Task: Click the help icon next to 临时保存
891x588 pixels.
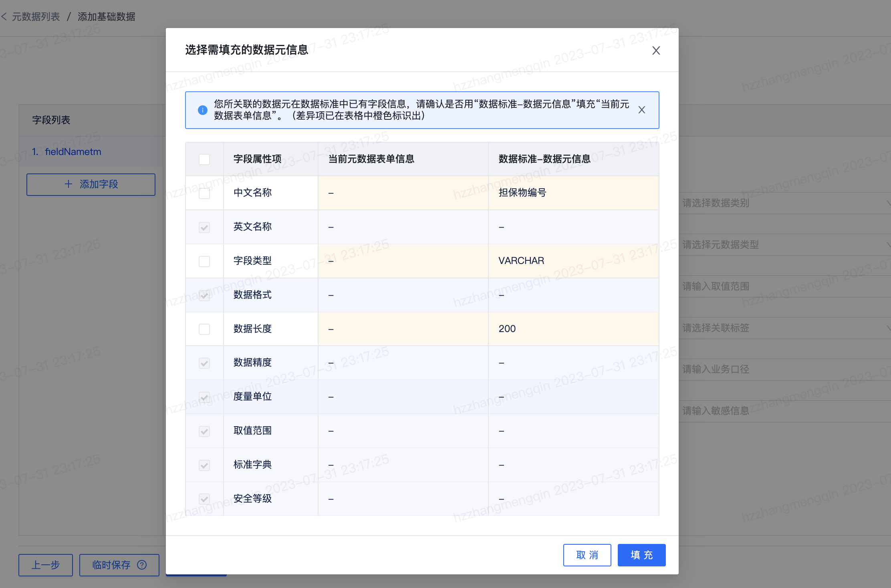Action: (x=142, y=565)
